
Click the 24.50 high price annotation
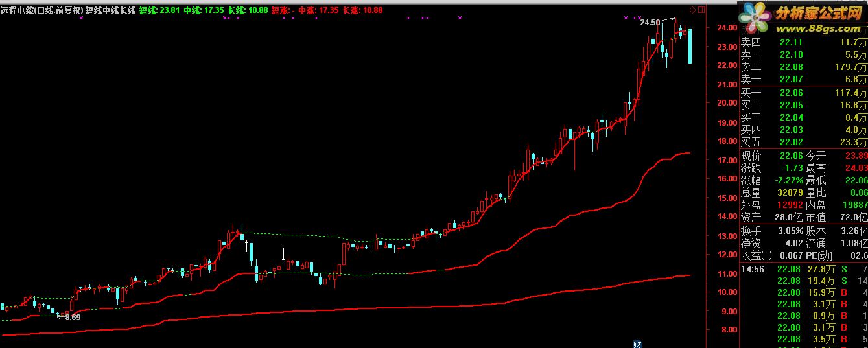(650, 22)
